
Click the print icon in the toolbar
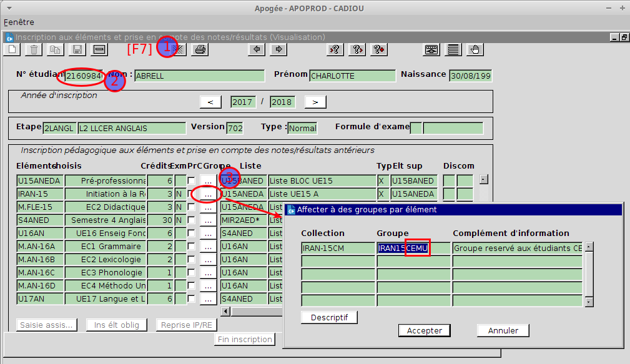[200, 49]
